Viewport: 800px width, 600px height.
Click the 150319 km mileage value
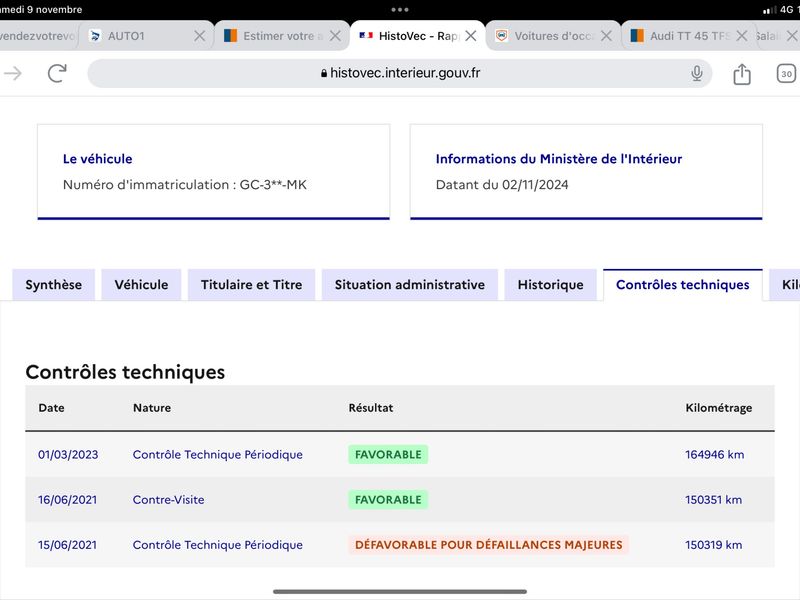coord(714,545)
